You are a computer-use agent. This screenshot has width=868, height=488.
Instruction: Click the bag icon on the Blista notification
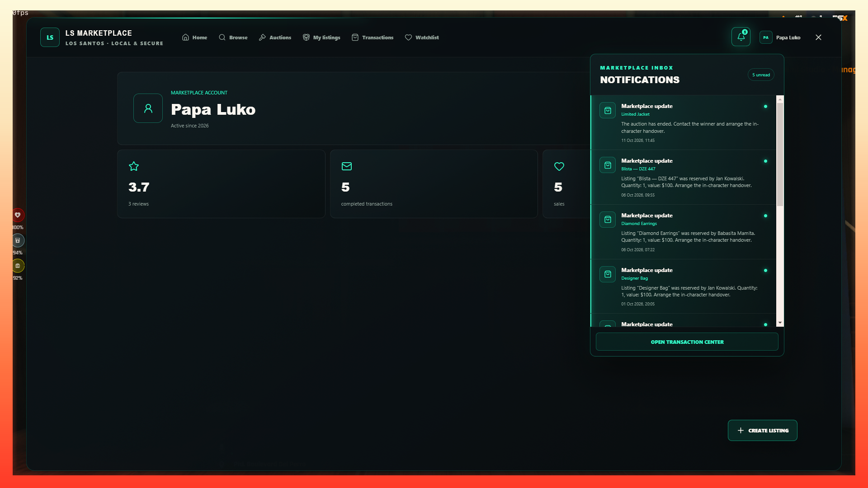(x=608, y=165)
